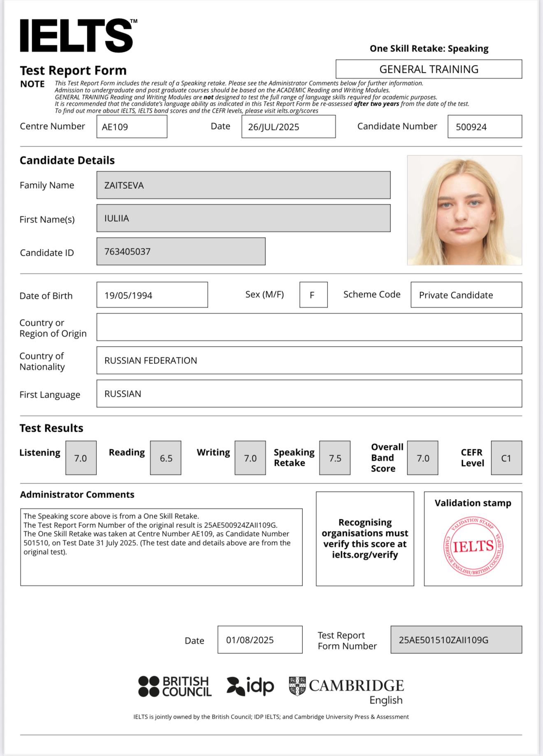543x756 pixels.
Task: Click the Test Report Form Number field
Action: point(456,640)
